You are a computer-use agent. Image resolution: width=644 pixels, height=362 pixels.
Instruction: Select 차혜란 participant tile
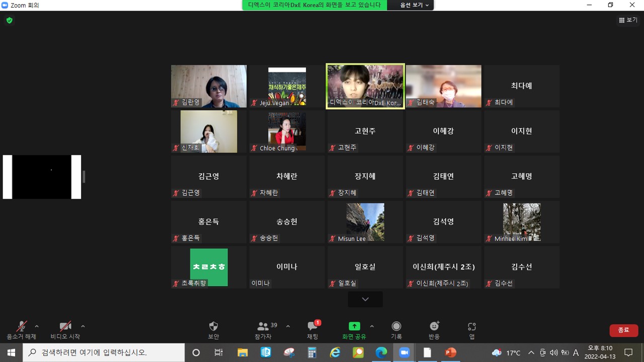287,176
